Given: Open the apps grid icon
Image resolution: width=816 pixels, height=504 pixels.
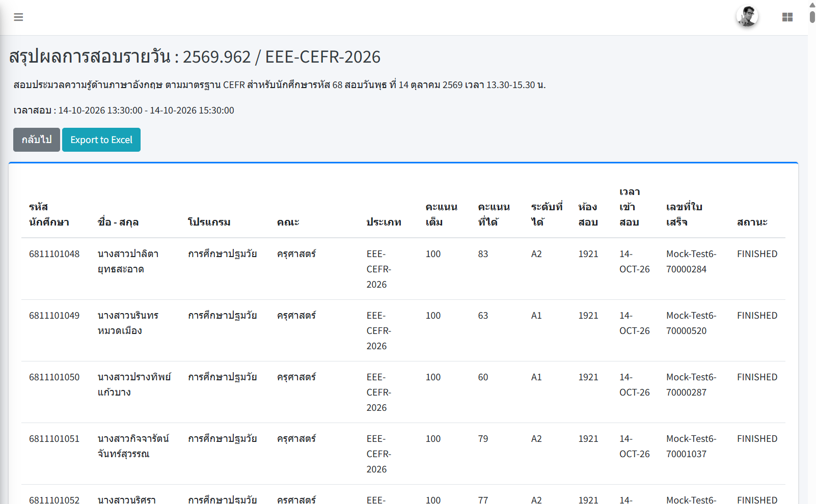Looking at the screenshot, I should [787, 17].
